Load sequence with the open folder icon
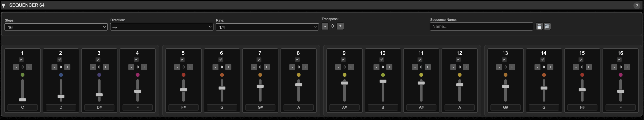Image resolution: width=644 pixels, height=120 pixels. coord(547,26)
